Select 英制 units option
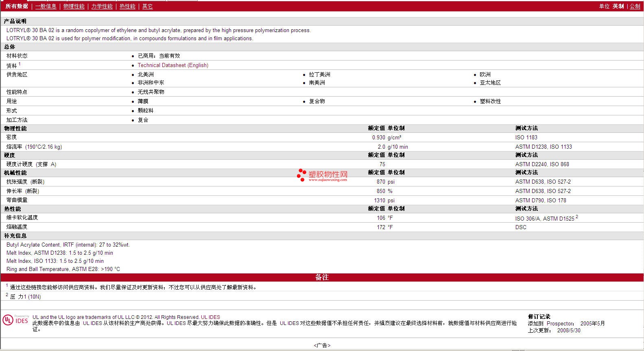The image size is (644, 351). click(618, 6)
